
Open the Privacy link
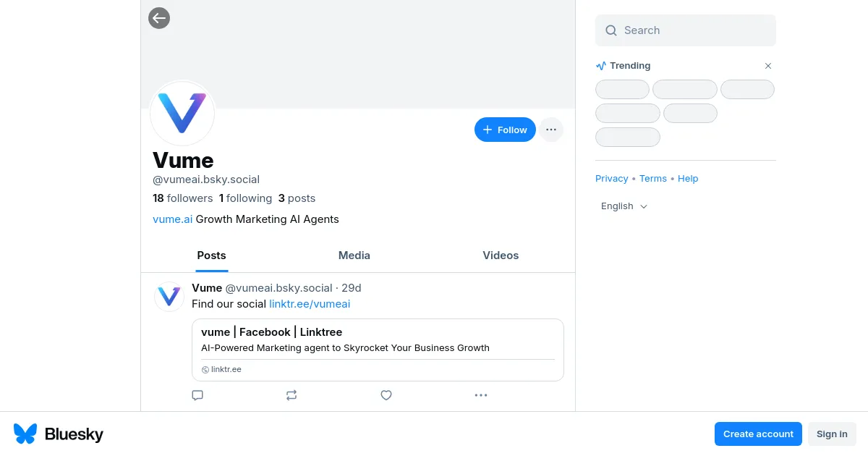(611, 179)
